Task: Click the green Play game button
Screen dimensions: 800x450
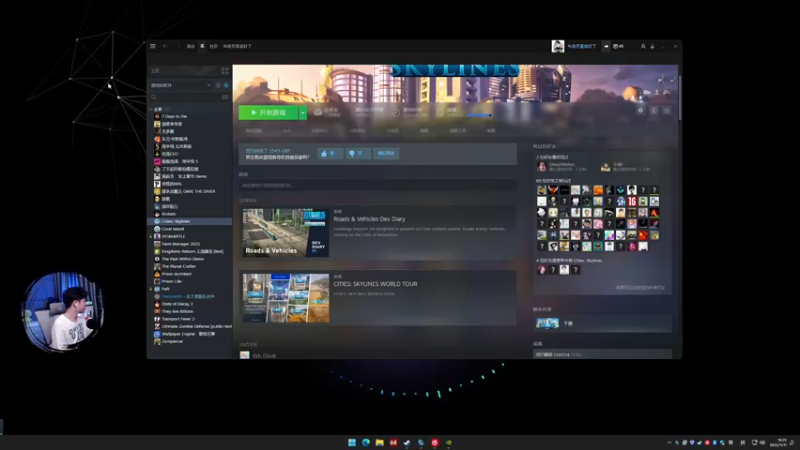Action: (268, 112)
